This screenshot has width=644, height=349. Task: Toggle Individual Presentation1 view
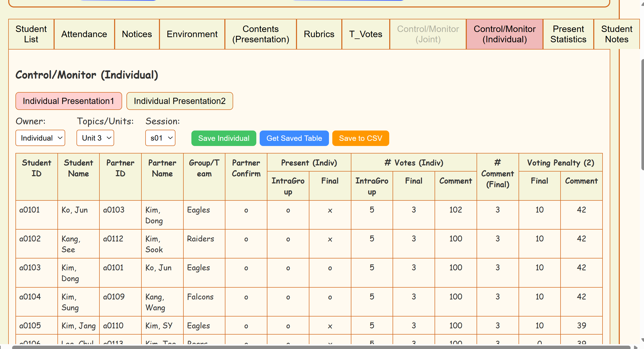click(69, 101)
